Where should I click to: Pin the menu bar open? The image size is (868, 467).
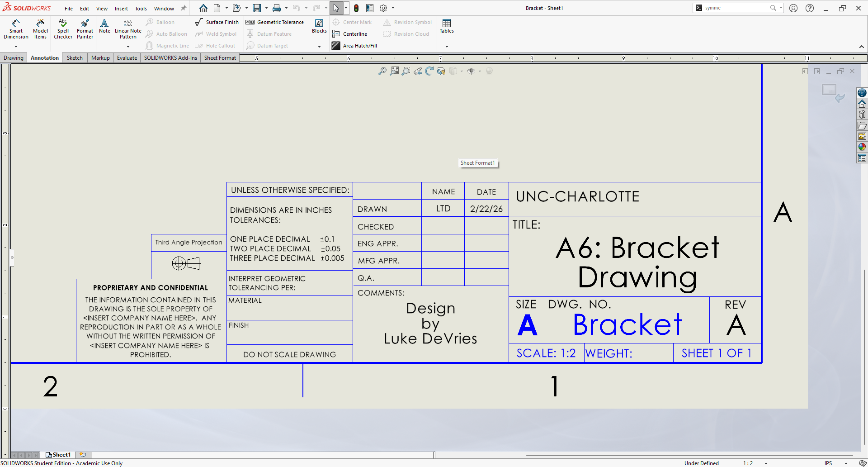click(x=184, y=8)
